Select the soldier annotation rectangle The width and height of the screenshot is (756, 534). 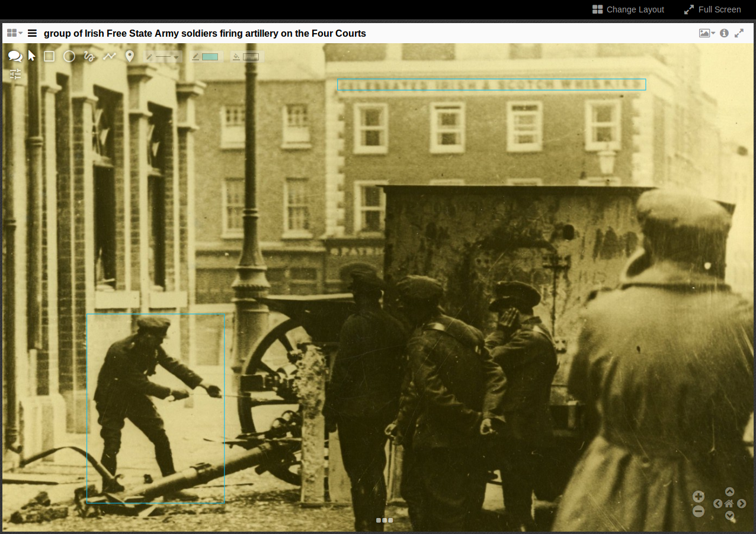(156, 408)
